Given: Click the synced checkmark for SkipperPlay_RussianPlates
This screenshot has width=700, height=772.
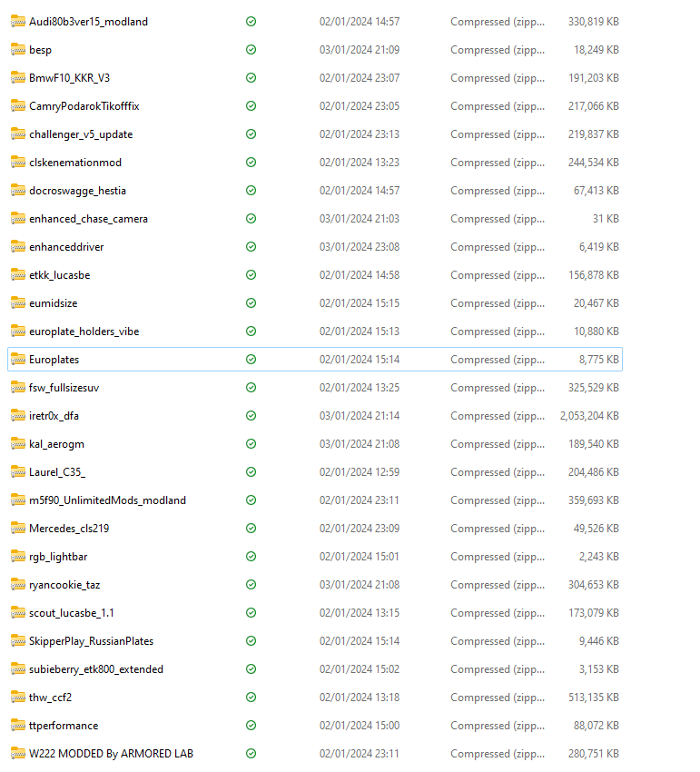Looking at the screenshot, I should pos(251,640).
